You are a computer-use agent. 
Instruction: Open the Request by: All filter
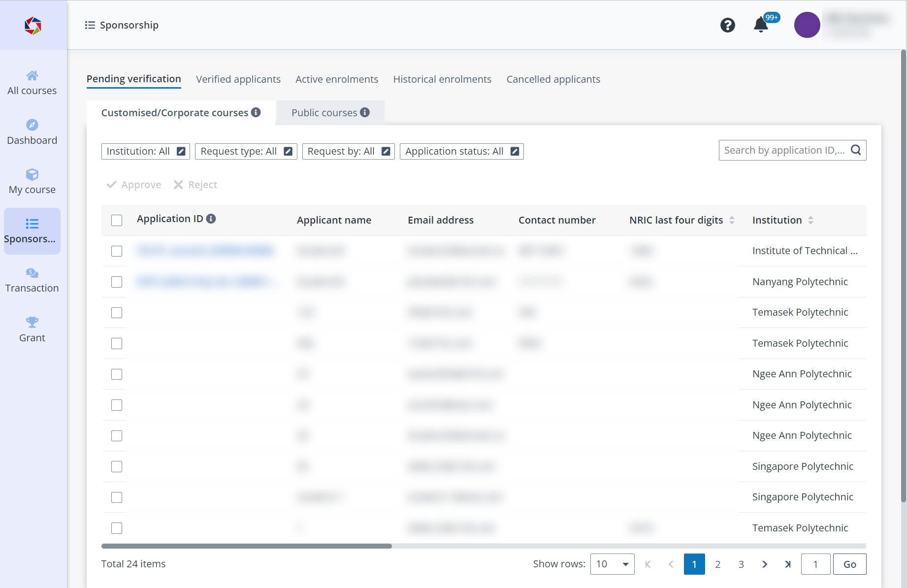click(x=349, y=151)
